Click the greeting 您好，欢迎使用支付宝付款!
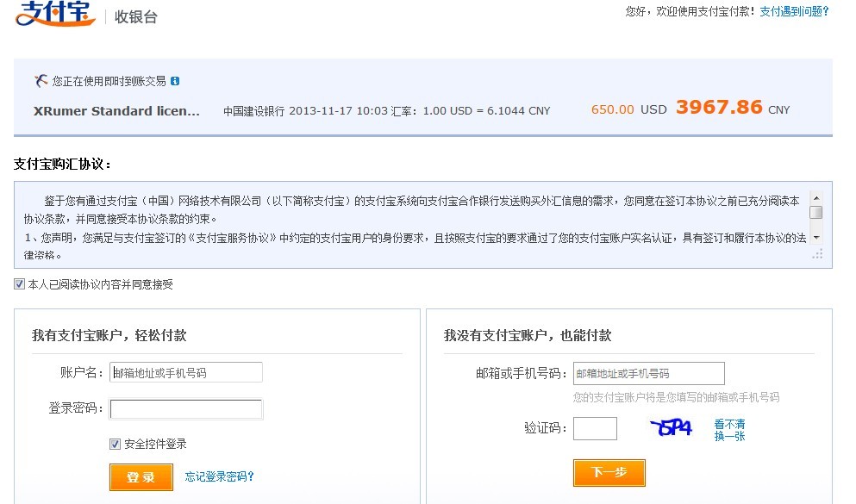Viewport: 856px width, 504px height. [x=690, y=11]
